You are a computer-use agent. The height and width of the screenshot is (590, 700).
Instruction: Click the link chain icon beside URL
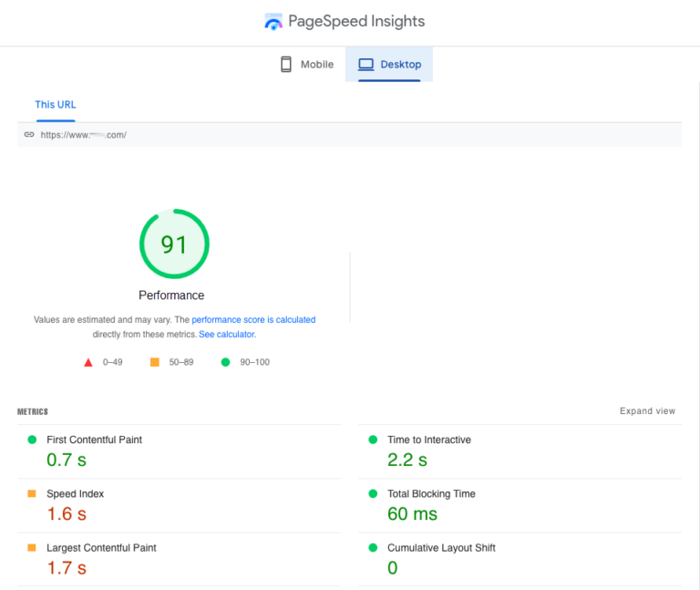coord(29,134)
